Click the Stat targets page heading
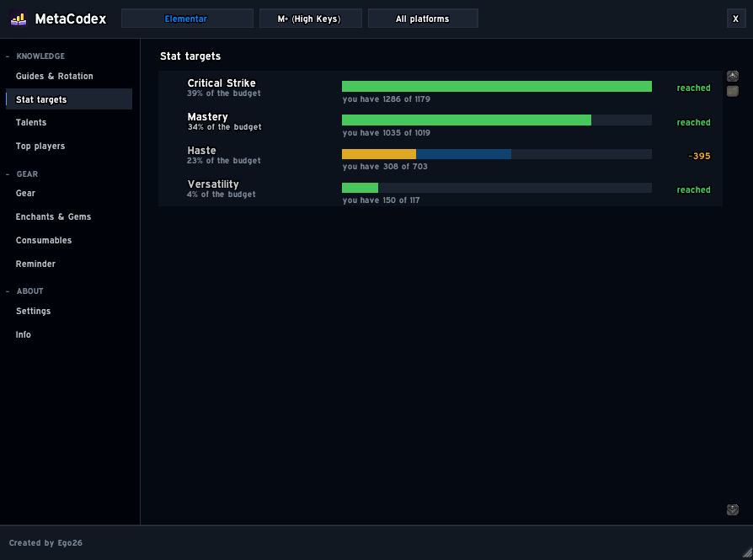This screenshot has height=560, width=753. tap(190, 56)
